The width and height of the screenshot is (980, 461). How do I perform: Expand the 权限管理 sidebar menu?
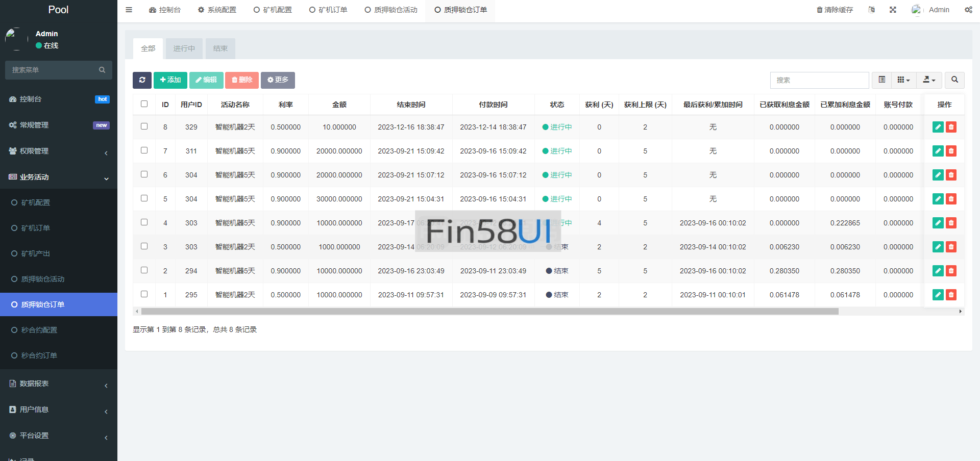pos(59,151)
